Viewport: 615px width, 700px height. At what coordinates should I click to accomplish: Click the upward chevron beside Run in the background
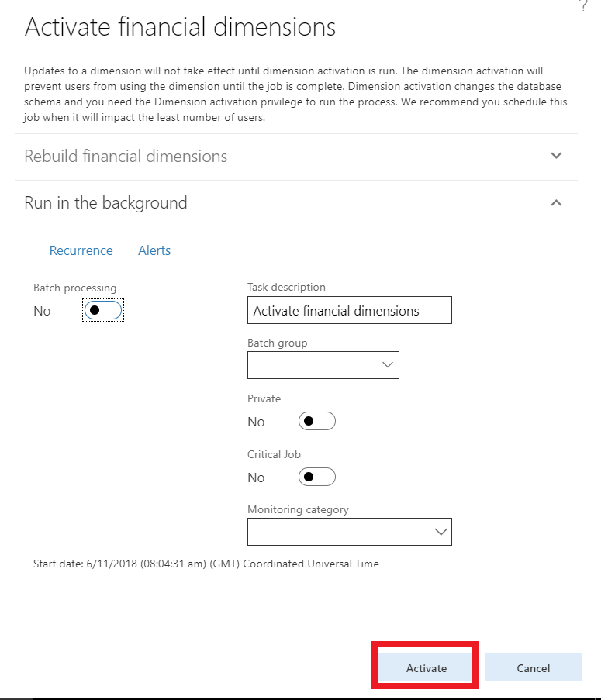coord(556,202)
